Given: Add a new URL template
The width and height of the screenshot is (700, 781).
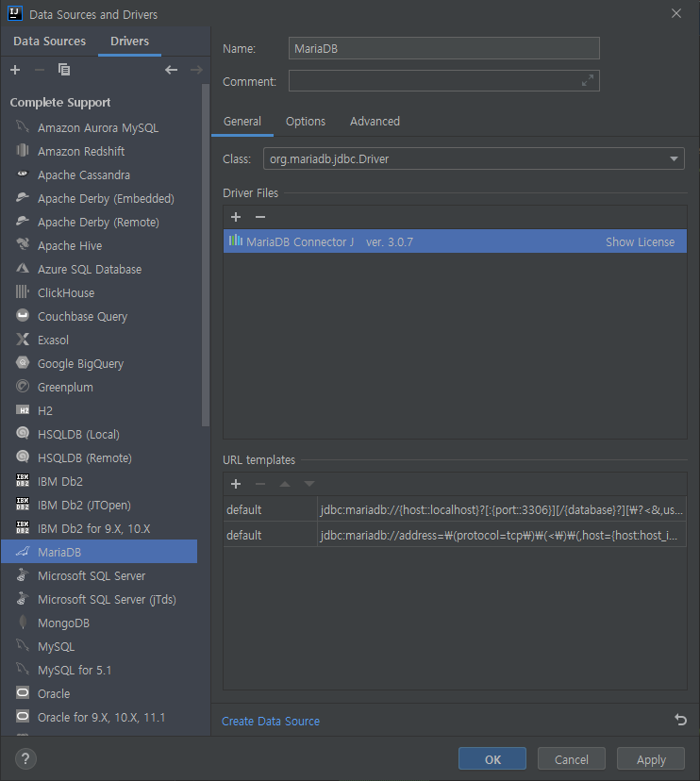Looking at the screenshot, I should point(236,484).
